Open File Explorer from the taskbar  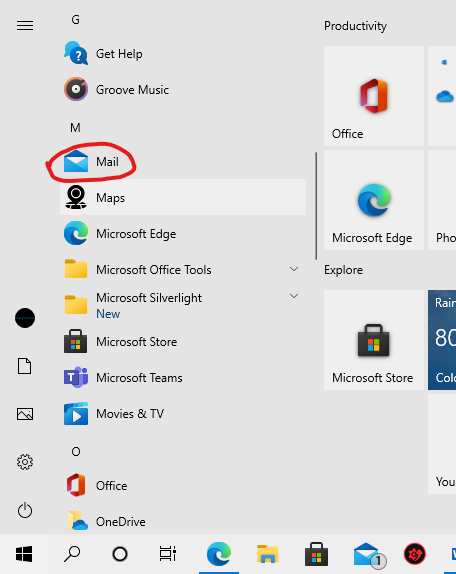268,554
